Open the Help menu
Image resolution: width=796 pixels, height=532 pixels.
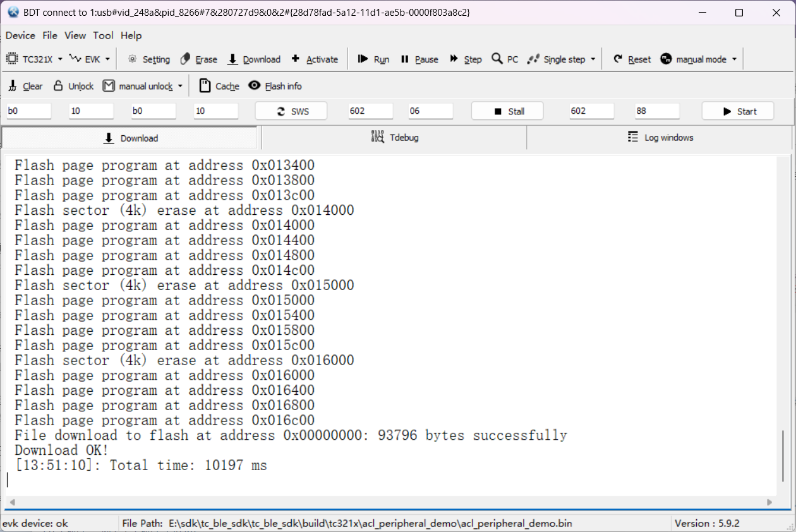[131, 35]
